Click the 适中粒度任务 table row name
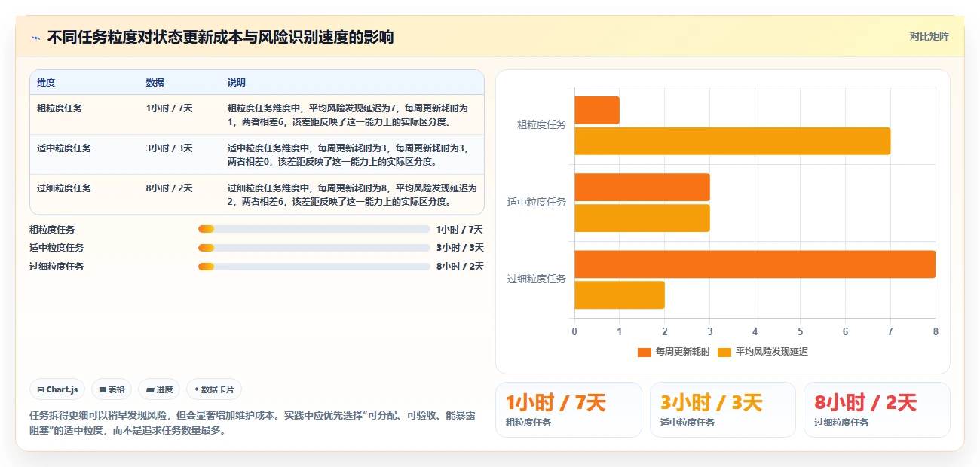The width and height of the screenshot is (980, 467). tap(64, 148)
